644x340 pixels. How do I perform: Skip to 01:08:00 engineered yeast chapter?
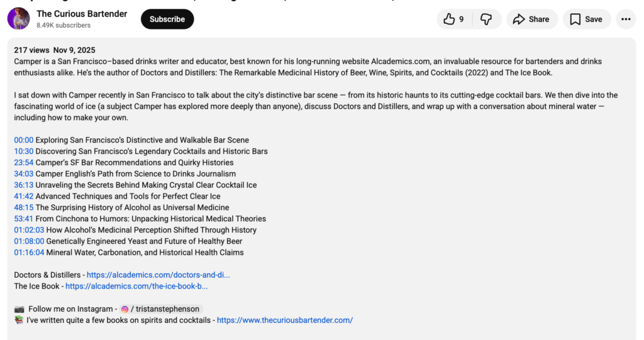pos(29,241)
